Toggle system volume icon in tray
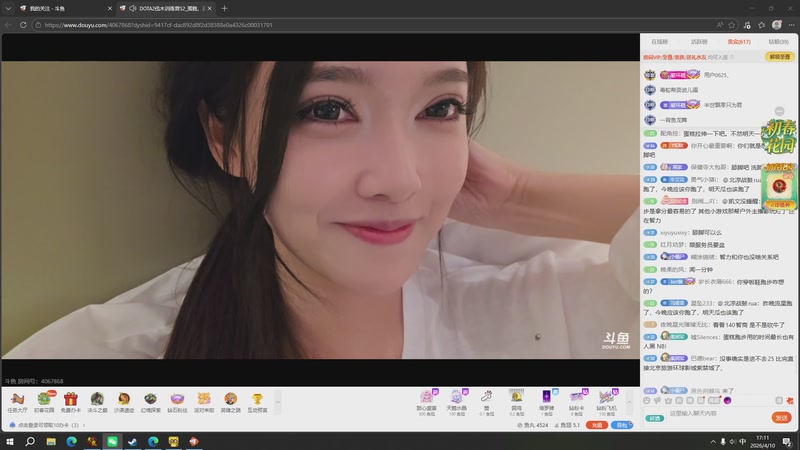The image size is (800, 450). (x=732, y=441)
